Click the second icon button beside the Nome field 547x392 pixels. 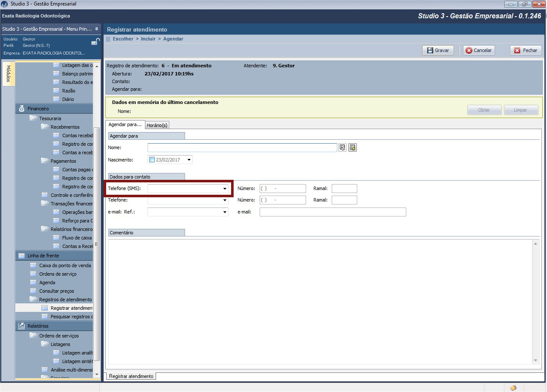pyautogui.click(x=352, y=147)
